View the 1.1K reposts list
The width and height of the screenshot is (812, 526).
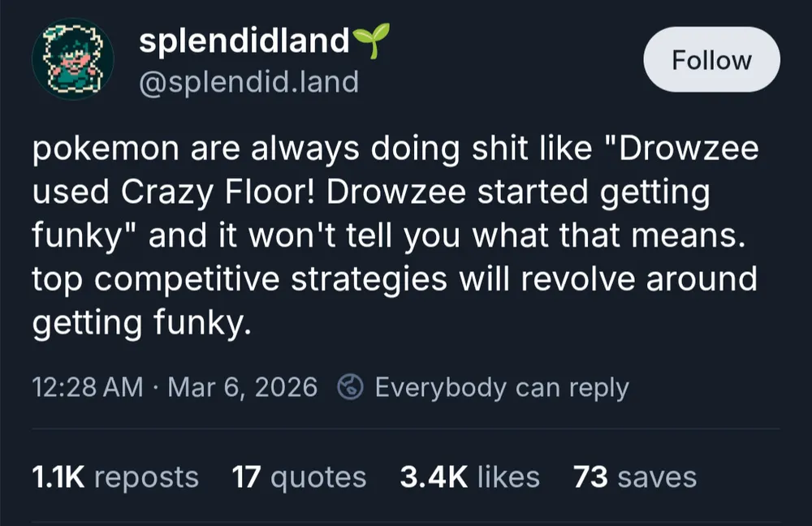click(x=114, y=476)
